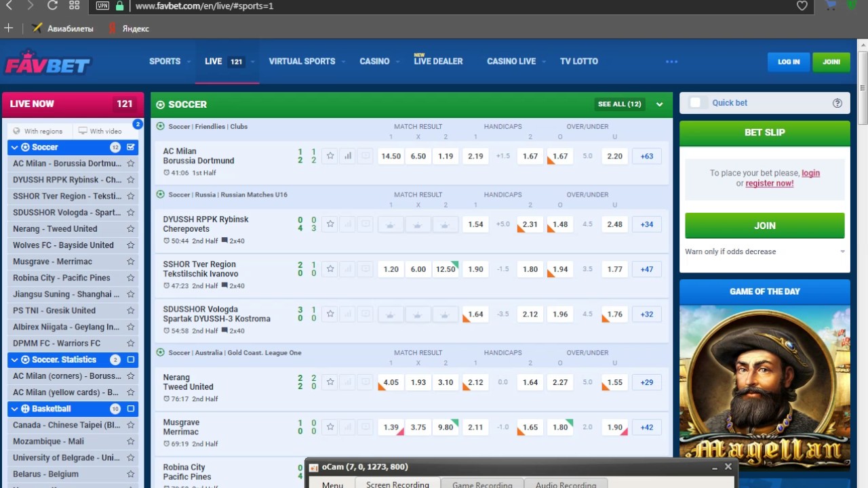Star the Wolves FC - Bayside United match

tap(131, 245)
